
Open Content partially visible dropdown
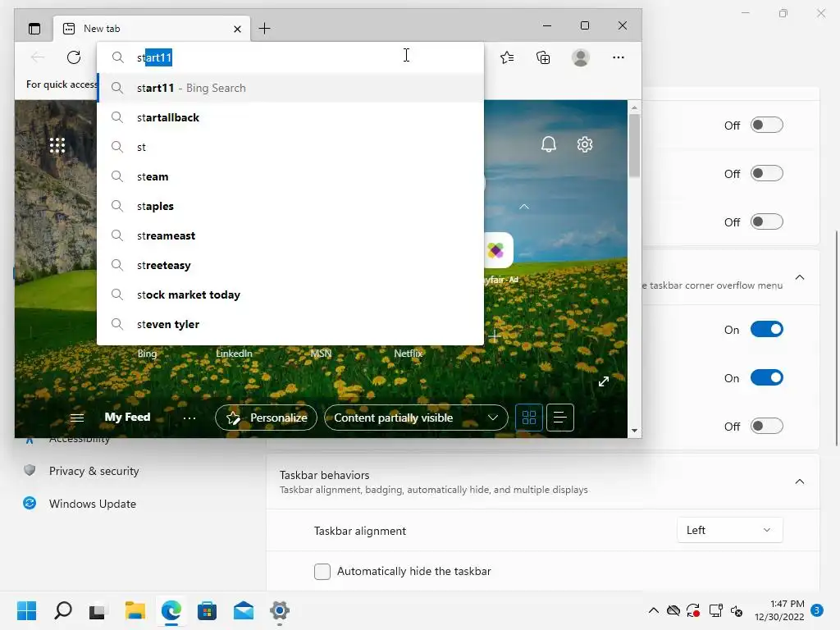click(416, 418)
